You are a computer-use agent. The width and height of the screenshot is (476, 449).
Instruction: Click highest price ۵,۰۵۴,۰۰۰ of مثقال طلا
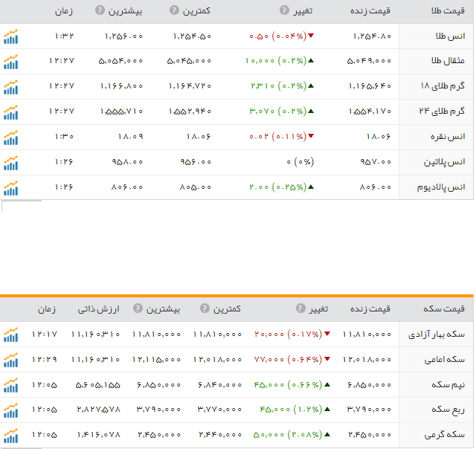(120, 61)
